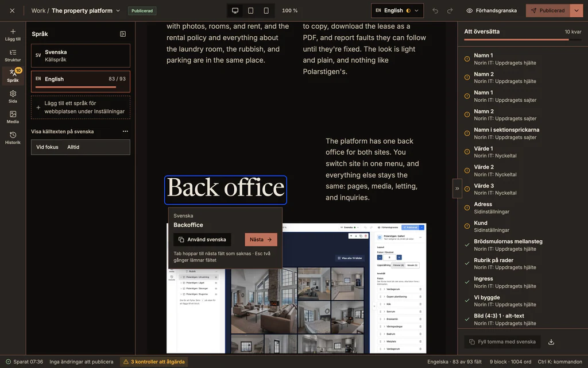588x368 pixels.
Task: Click the Back office heading field
Action: pyautogui.click(x=225, y=190)
